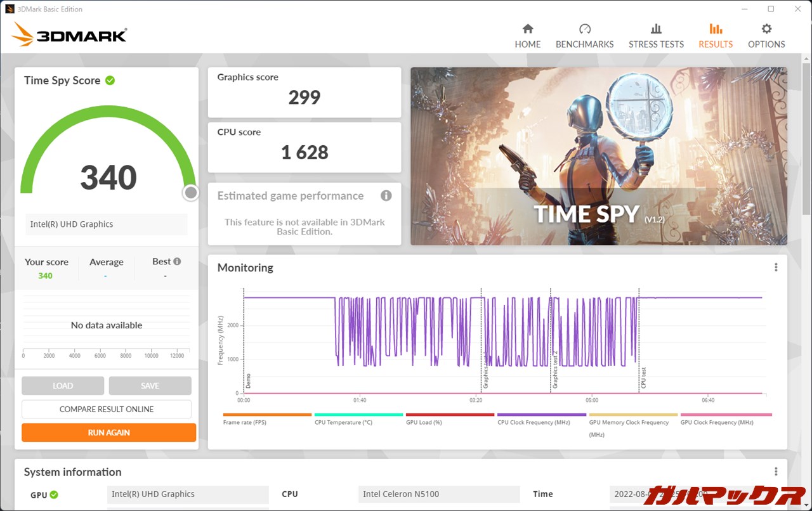Image resolution: width=812 pixels, height=511 pixels.
Task: Click green validation check by Time Spy Score
Action: tap(110, 81)
